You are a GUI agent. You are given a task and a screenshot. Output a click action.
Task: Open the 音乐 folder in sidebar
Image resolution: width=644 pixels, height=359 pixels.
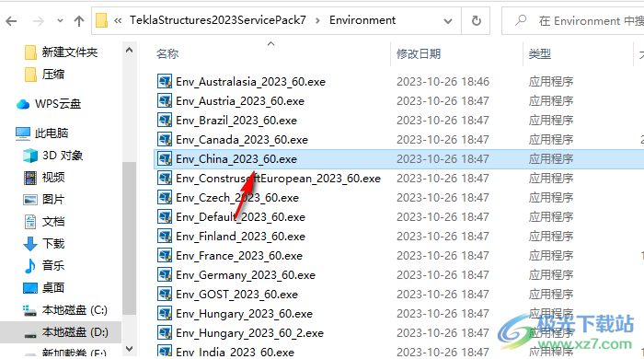point(44,266)
